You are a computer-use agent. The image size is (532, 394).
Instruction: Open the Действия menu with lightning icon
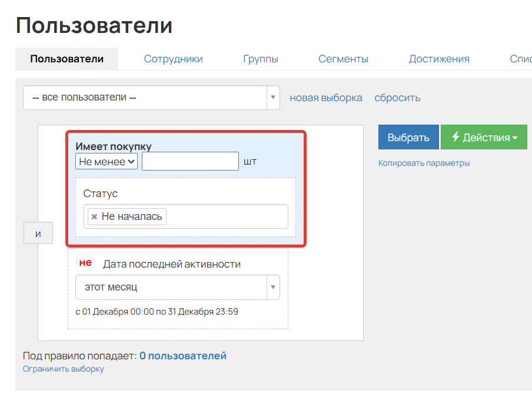484,138
